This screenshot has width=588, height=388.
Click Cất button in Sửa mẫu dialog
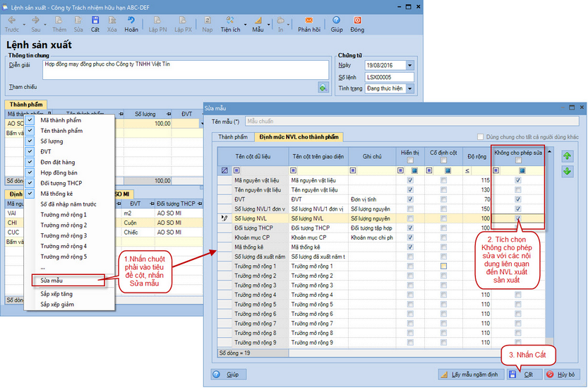pyautogui.click(x=524, y=375)
